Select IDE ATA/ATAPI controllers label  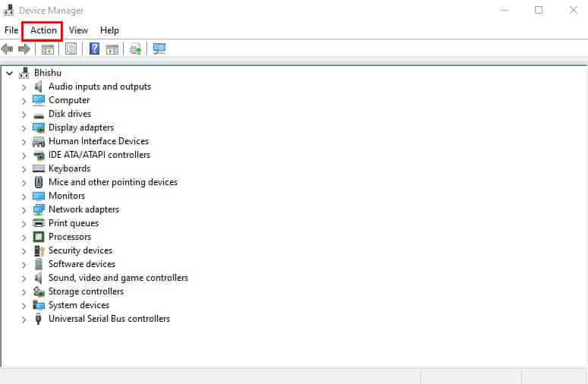click(99, 155)
